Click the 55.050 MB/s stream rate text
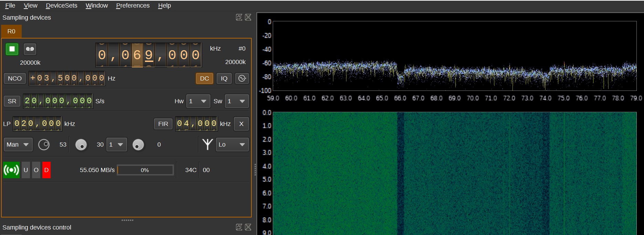The height and width of the screenshot is (235, 644). coord(97,170)
